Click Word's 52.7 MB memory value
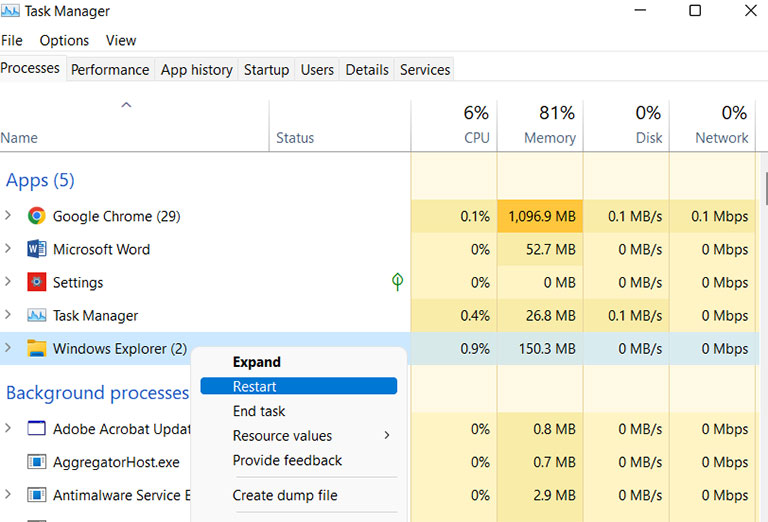The height and width of the screenshot is (522, 768). click(x=551, y=250)
